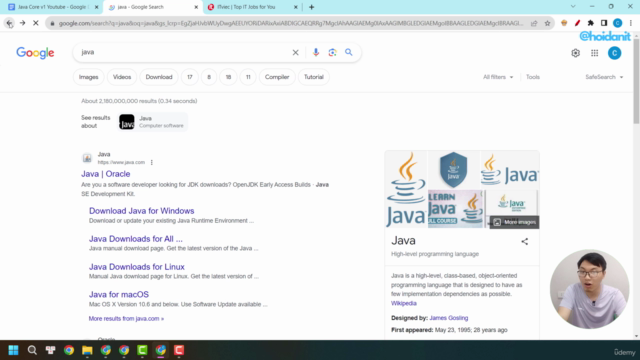Open the Java | Oracle result
Screen dimensions: 640x360
pyautogui.click(x=106, y=174)
